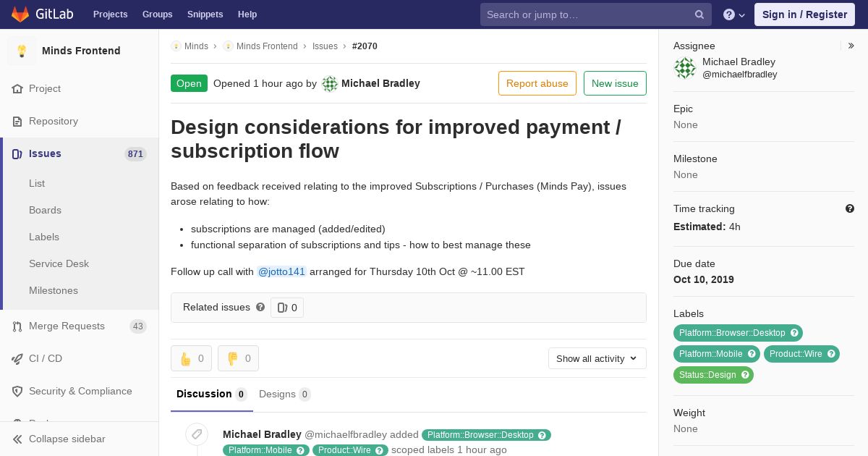Viewport: 868px width, 456px height.
Task: Open Snippets in top navigation
Action: pos(205,14)
